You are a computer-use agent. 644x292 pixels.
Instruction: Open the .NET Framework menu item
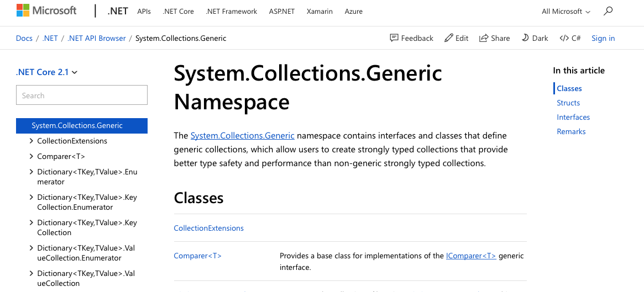(x=231, y=12)
